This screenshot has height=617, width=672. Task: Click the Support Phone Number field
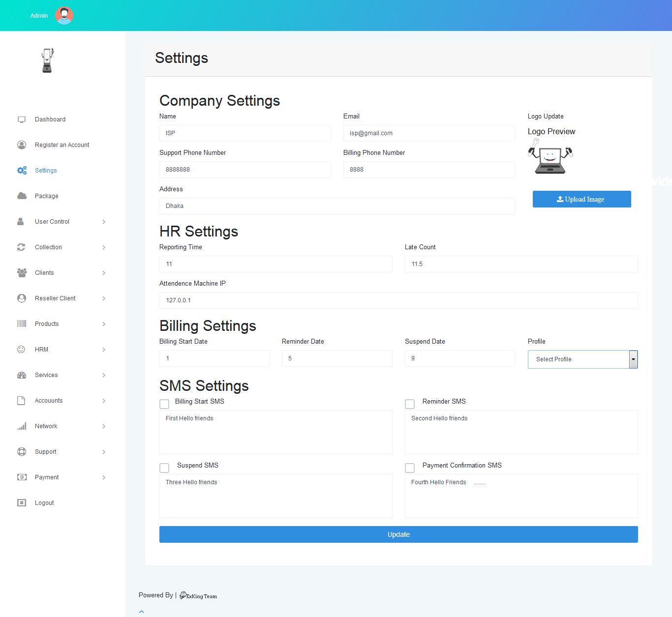pos(245,170)
